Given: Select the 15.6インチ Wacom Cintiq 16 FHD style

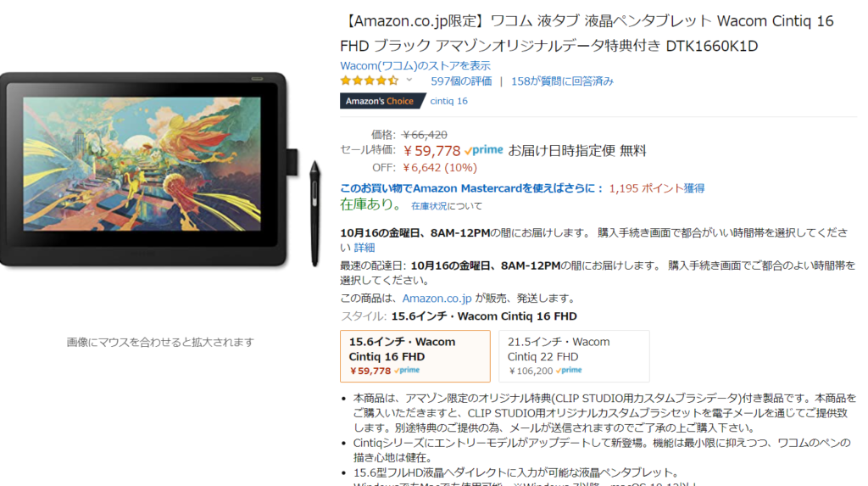Looking at the screenshot, I should [x=415, y=356].
